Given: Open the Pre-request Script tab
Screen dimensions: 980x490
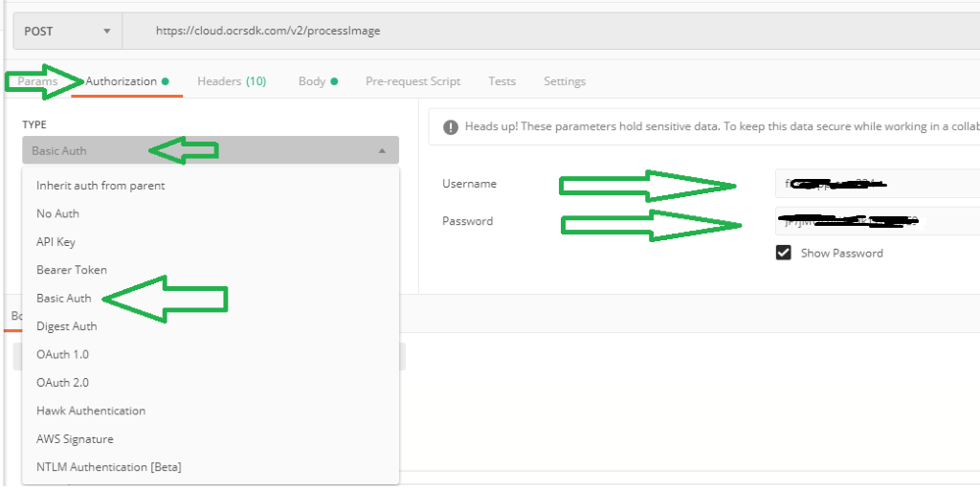Looking at the screenshot, I should click(x=412, y=81).
